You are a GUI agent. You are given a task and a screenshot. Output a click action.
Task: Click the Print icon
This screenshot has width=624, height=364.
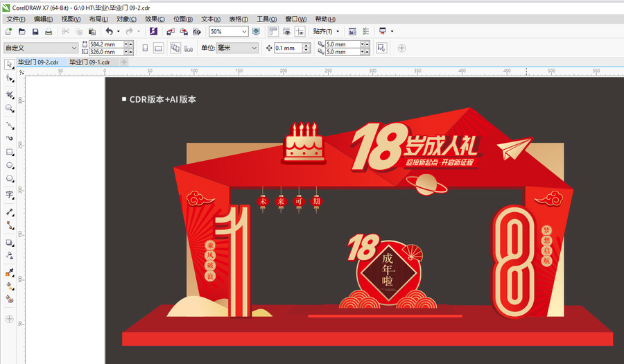click(x=49, y=31)
